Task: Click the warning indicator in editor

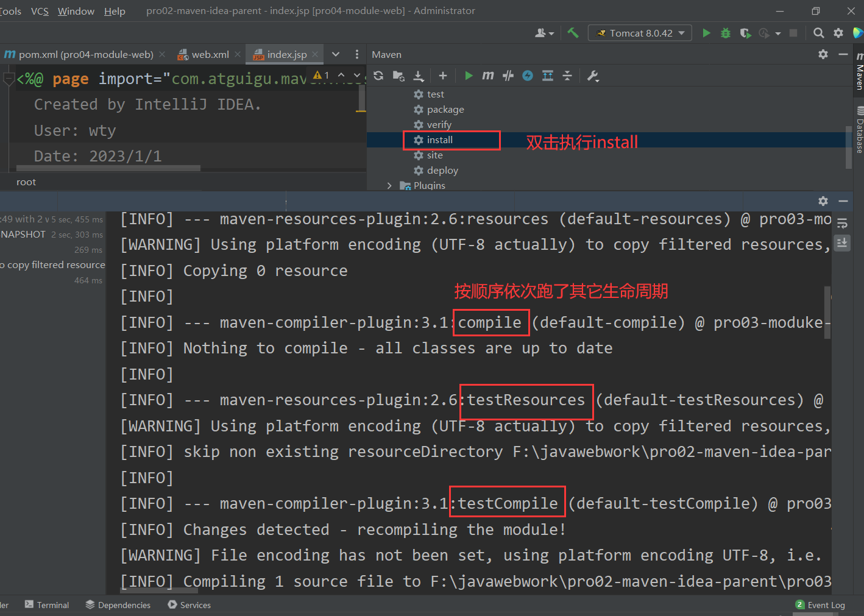Action: [x=321, y=75]
